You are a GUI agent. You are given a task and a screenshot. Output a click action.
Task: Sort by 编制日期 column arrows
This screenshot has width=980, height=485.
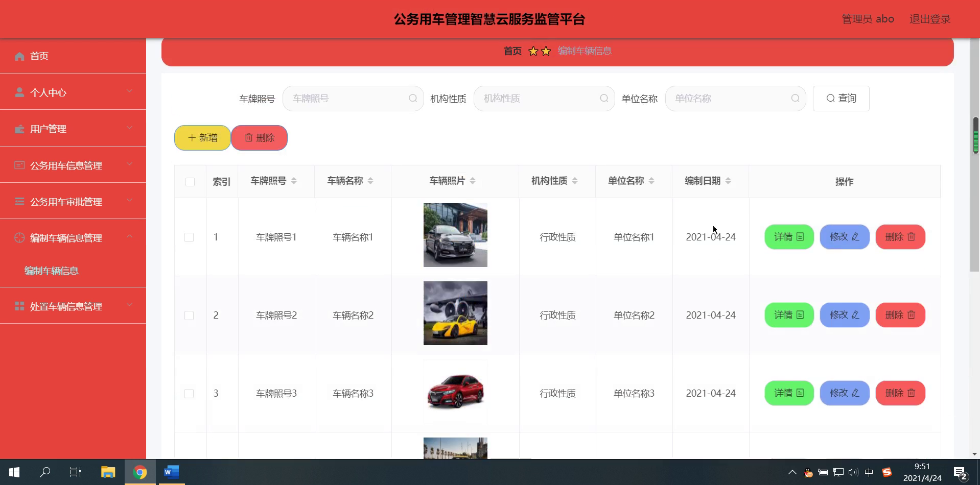[728, 181]
